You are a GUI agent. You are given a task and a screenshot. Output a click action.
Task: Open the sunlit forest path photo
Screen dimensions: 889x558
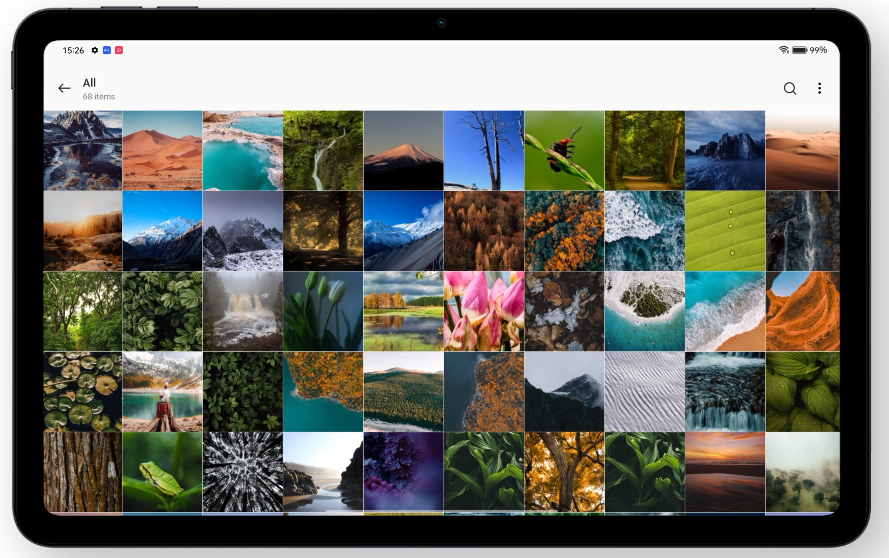[645, 150]
